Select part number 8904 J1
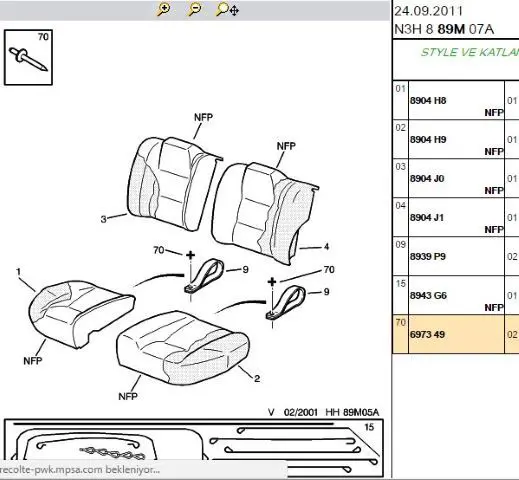Image resolution: width=519 pixels, height=480 pixels. coord(427,217)
